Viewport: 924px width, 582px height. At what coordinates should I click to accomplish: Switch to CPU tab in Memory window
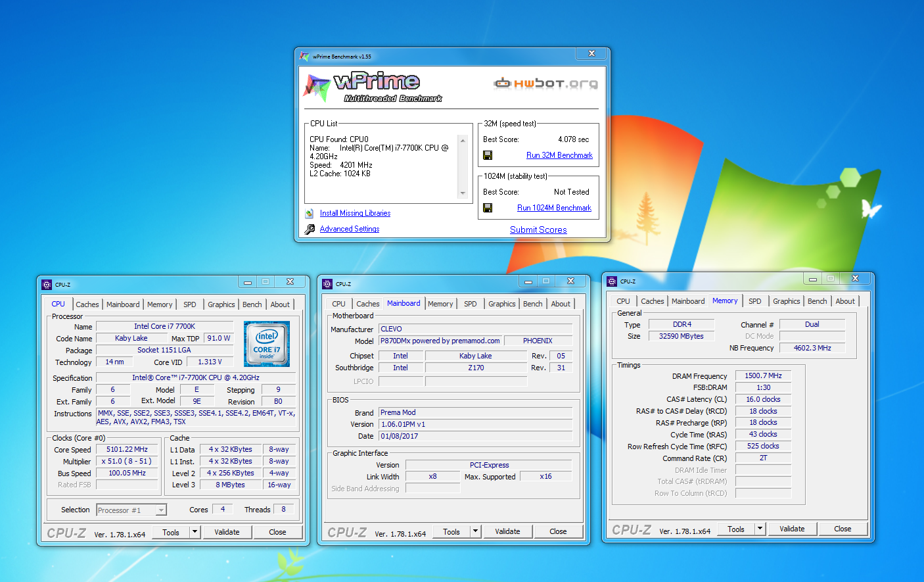(x=623, y=301)
